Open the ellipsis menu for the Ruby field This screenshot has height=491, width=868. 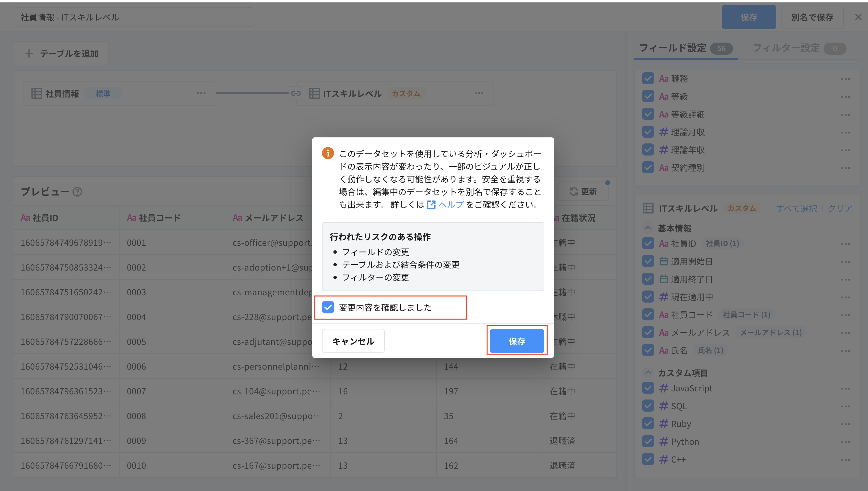(846, 424)
